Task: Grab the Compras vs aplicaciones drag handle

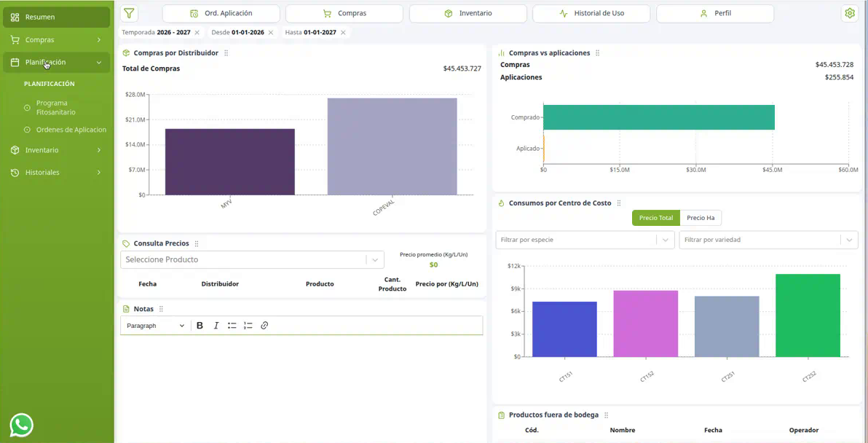Action: (x=597, y=53)
